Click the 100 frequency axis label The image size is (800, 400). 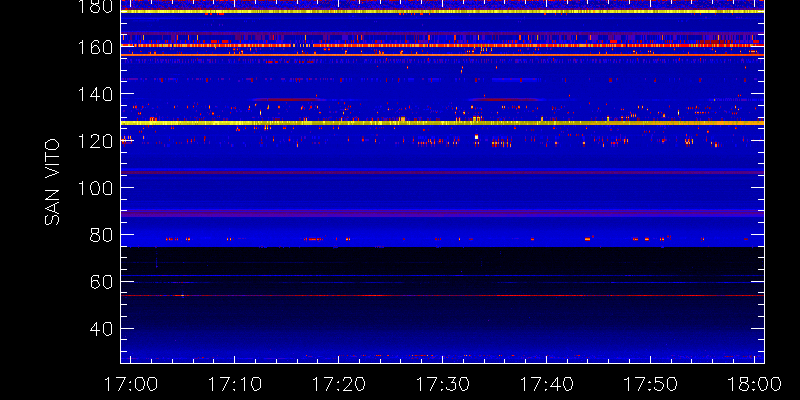95,188
